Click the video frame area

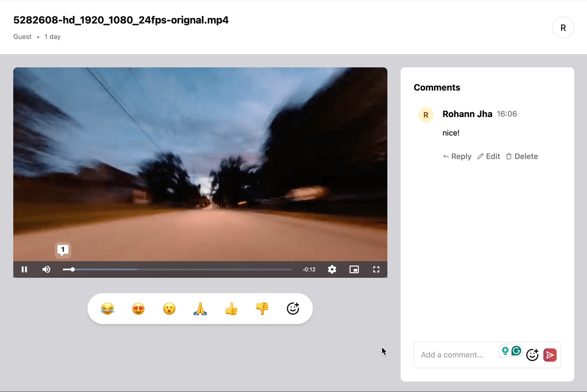pos(200,164)
